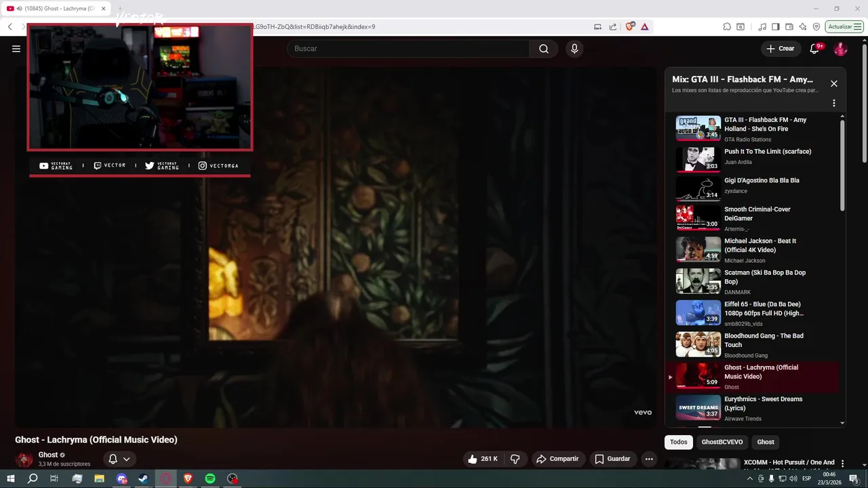Open Brave Shields lion icon

pyautogui.click(x=630, y=26)
